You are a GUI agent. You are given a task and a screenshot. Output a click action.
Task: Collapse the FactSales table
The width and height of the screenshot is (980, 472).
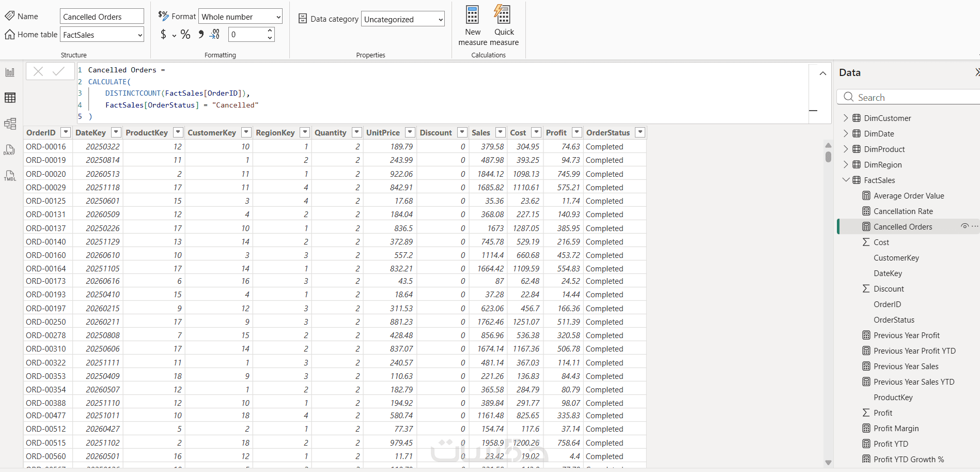coord(846,180)
